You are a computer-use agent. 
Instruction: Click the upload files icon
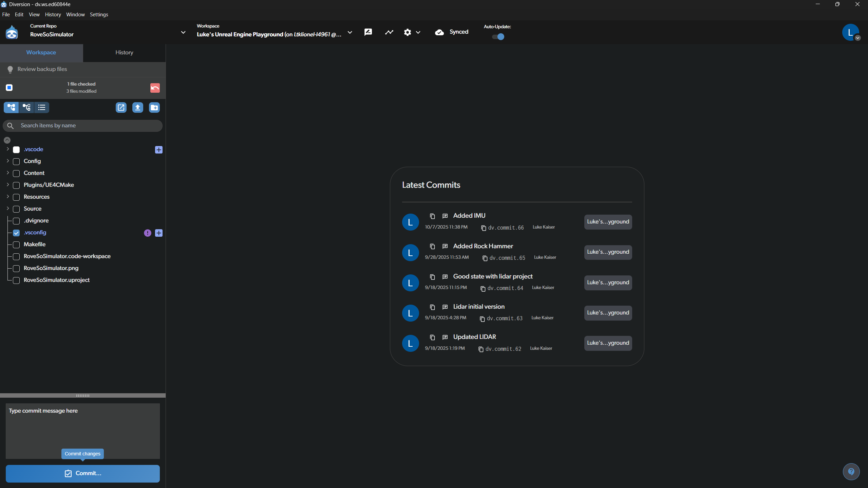[x=137, y=108]
